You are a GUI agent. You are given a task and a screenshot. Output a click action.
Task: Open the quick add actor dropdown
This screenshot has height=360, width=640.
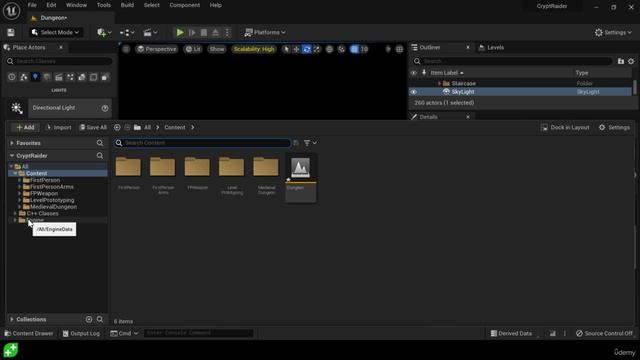point(104,32)
